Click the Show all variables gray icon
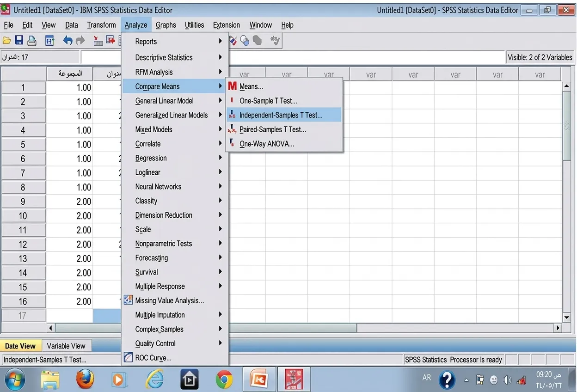The height and width of the screenshot is (392, 577). [258, 41]
